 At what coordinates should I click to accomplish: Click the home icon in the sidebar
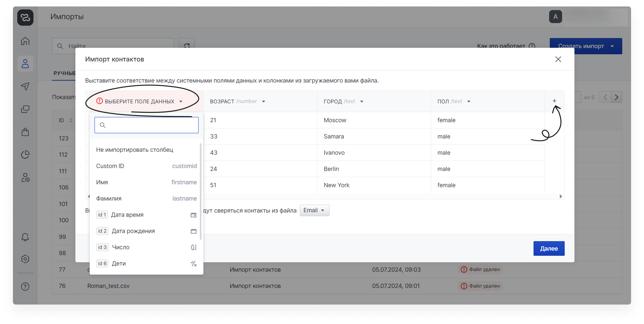point(25,41)
